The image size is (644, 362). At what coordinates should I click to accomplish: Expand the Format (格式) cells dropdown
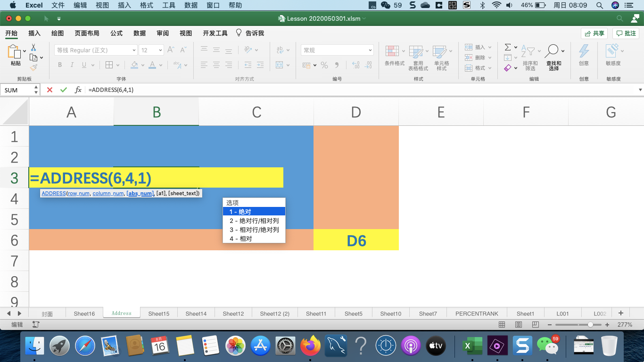[490, 68]
